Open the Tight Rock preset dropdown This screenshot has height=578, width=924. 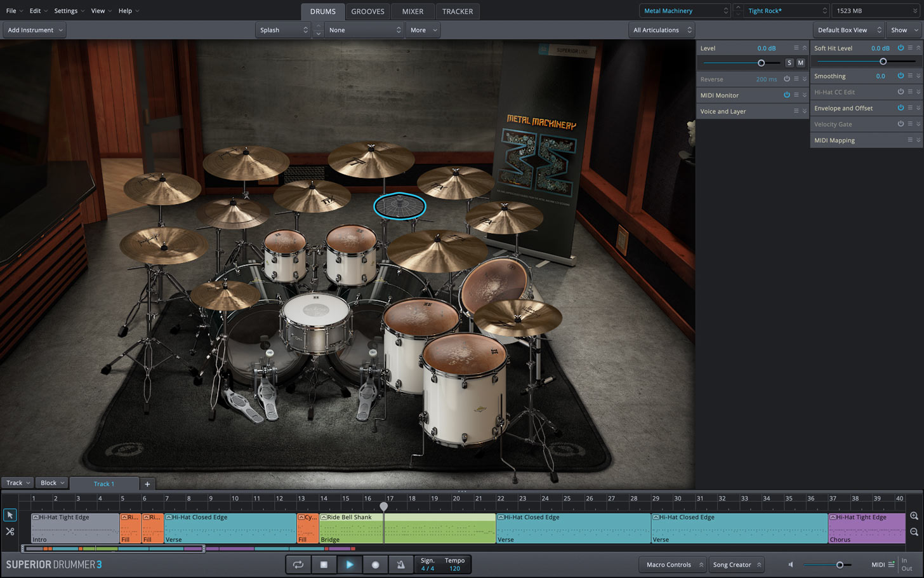787,11
